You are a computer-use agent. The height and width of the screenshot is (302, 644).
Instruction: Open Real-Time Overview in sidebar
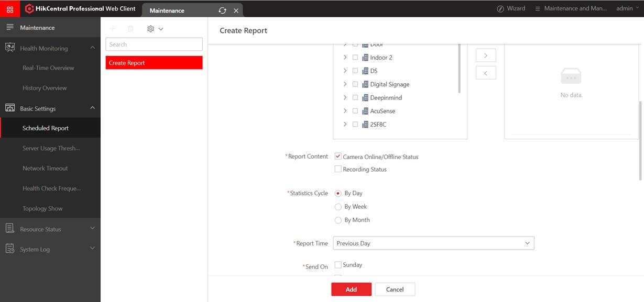[x=48, y=68]
